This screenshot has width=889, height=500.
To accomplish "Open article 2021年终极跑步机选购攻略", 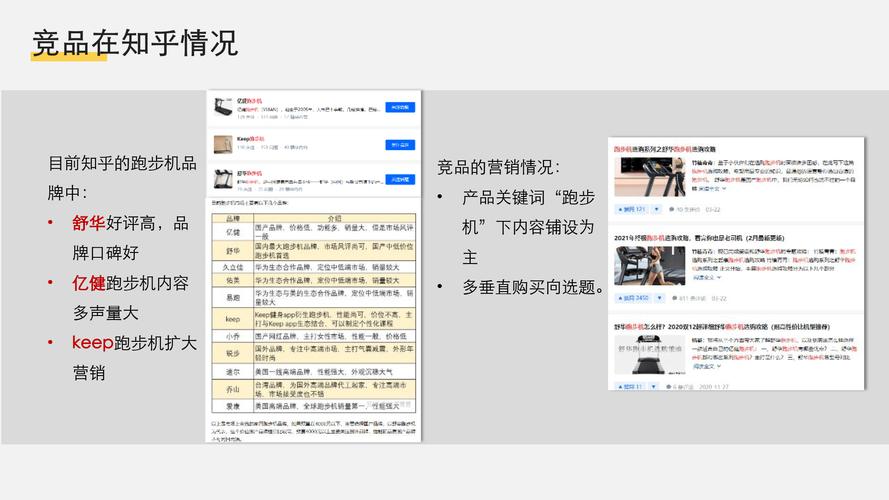I will [x=699, y=238].
